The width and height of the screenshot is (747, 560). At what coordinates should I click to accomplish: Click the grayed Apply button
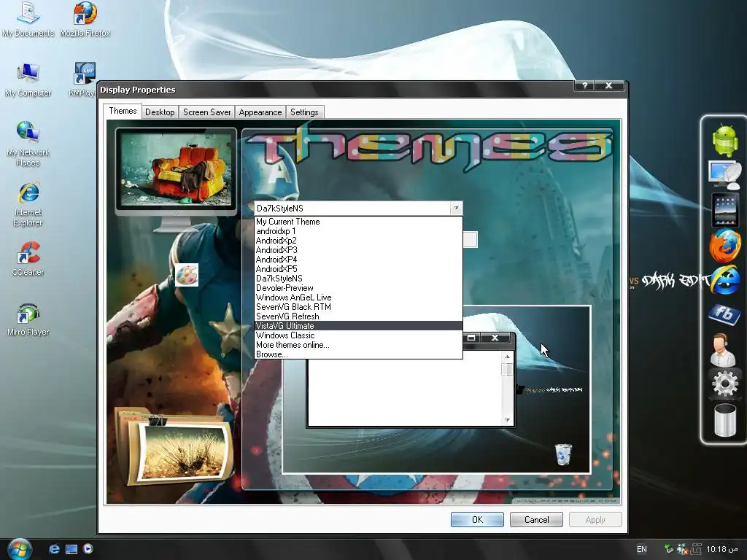[595, 519]
